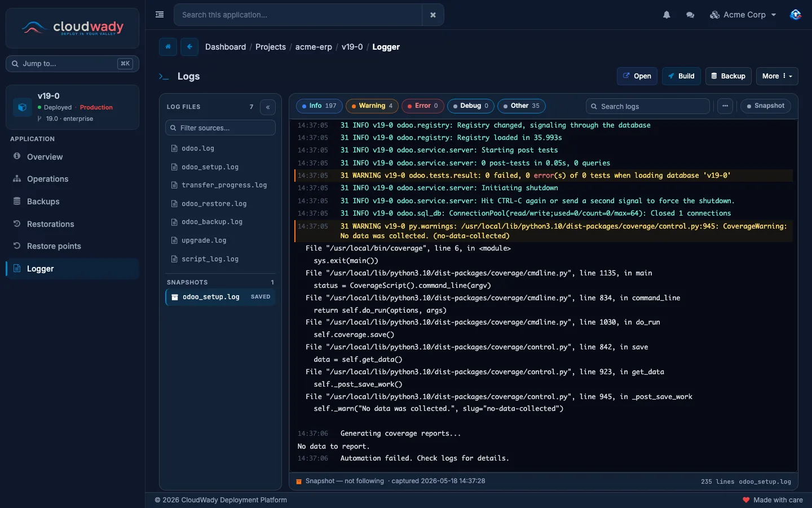Click the Log Files count 7

[251, 107]
